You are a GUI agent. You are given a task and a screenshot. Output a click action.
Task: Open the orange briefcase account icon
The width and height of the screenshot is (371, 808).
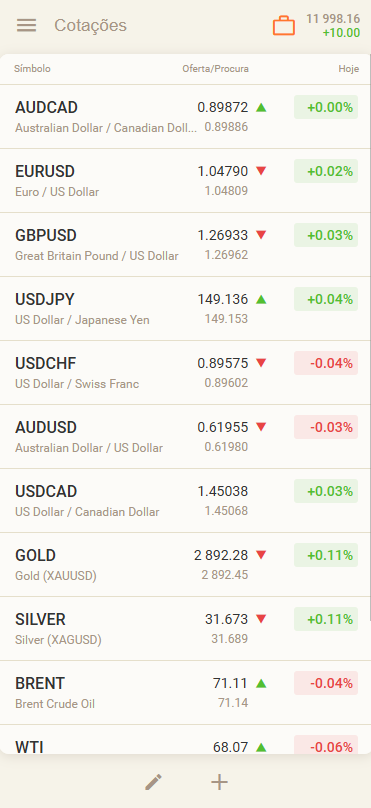coord(284,26)
